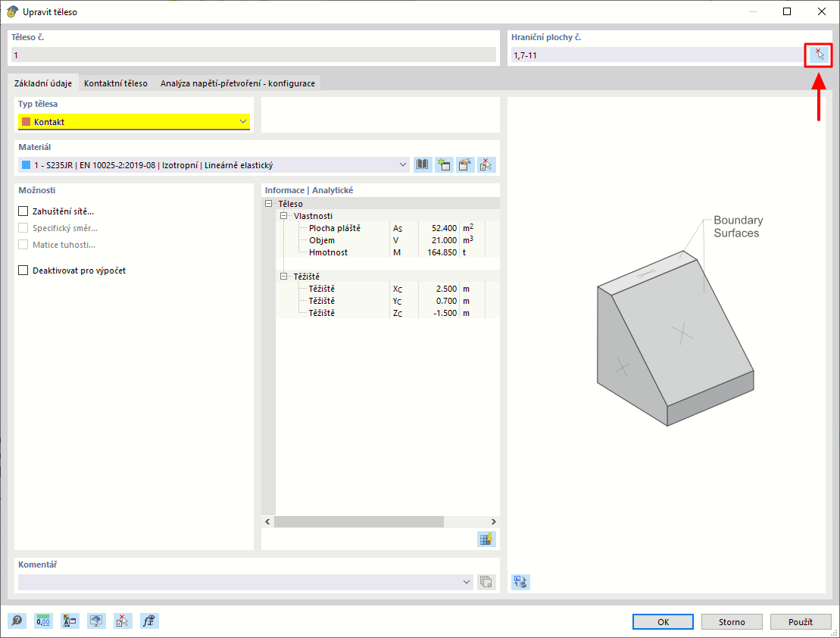The height and width of the screenshot is (638, 840).
Task: Click the third icon in the bottom toolbar
Action: point(70,621)
